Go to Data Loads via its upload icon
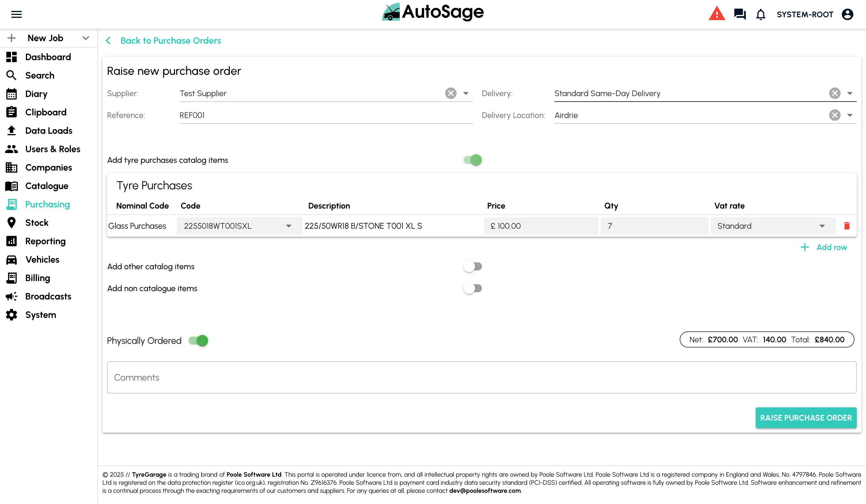This screenshot has width=866, height=504. tap(11, 131)
